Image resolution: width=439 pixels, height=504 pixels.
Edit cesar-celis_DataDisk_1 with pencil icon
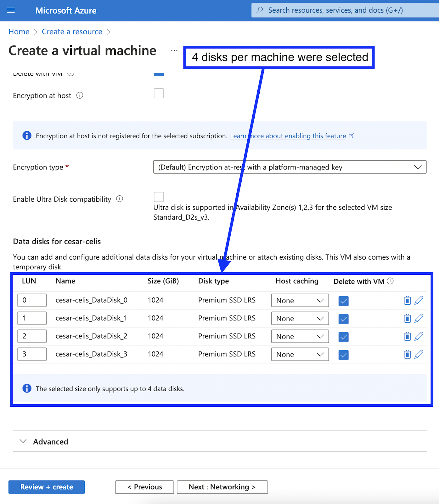419,318
